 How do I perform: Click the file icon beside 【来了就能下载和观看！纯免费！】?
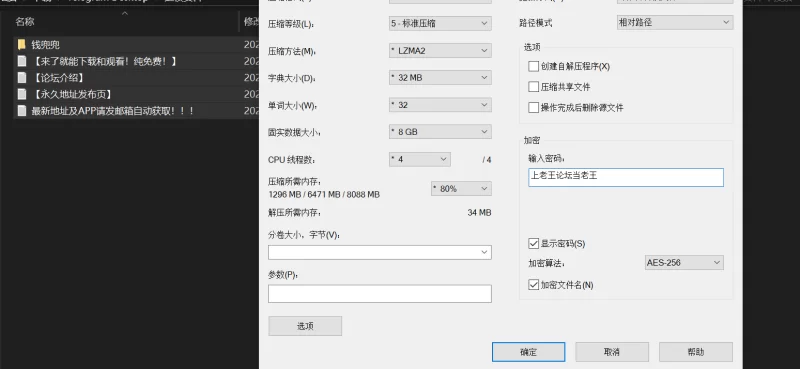21,61
